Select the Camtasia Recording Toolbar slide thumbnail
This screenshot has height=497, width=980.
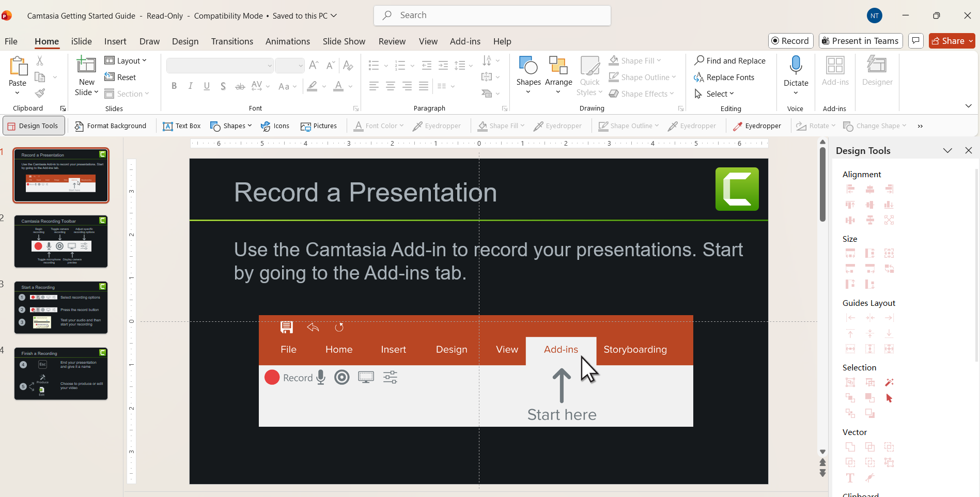(61, 241)
